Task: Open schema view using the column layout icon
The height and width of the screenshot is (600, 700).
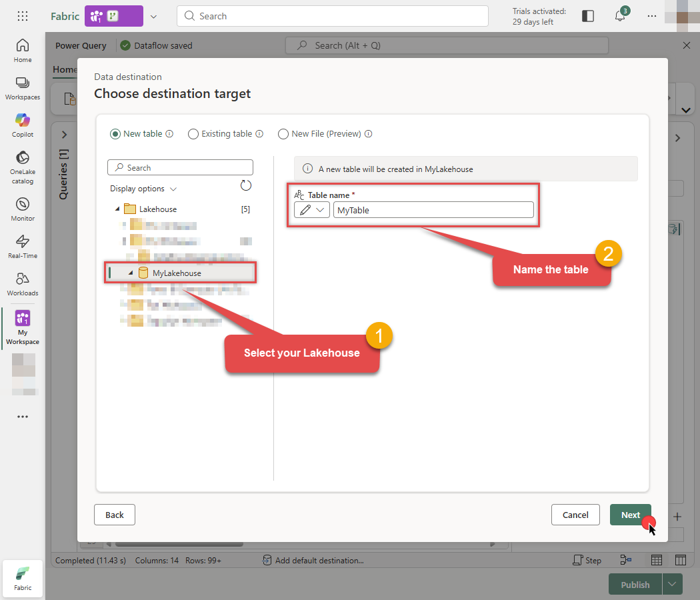Action: coord(680,560)
